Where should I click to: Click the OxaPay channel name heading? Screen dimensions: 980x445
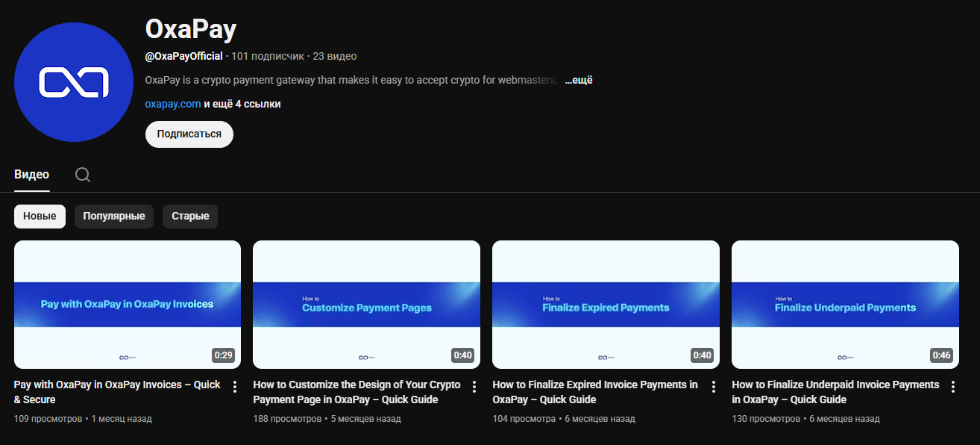coord(191,29)
